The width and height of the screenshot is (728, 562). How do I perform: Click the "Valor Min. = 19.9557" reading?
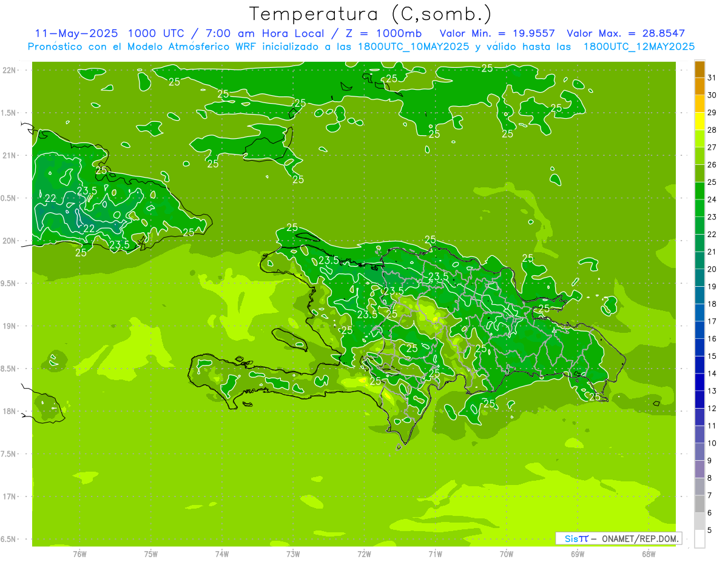point(498,33)
